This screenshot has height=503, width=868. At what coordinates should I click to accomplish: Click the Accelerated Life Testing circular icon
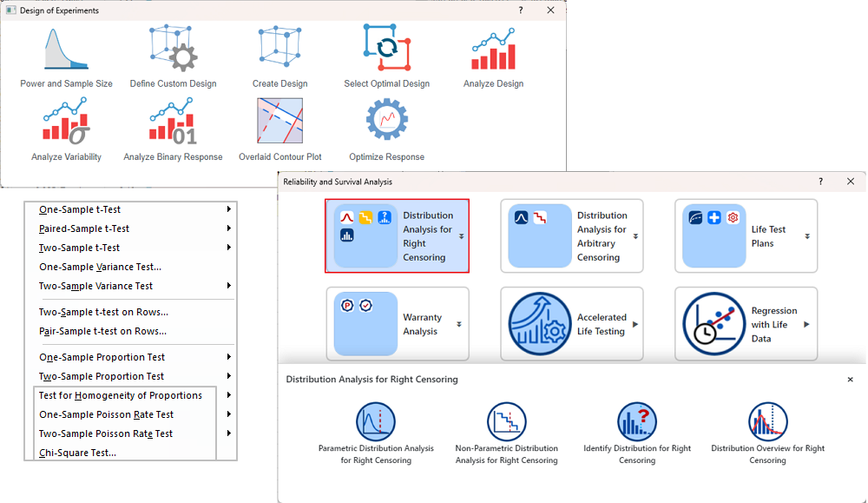click(x=540, y=324)
